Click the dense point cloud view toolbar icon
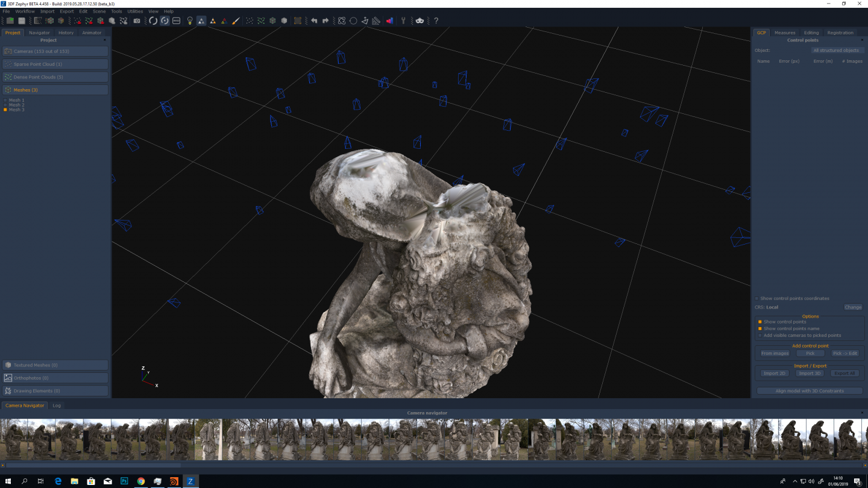Viewport: 868px width, 488px height. [x=261, y=20]
